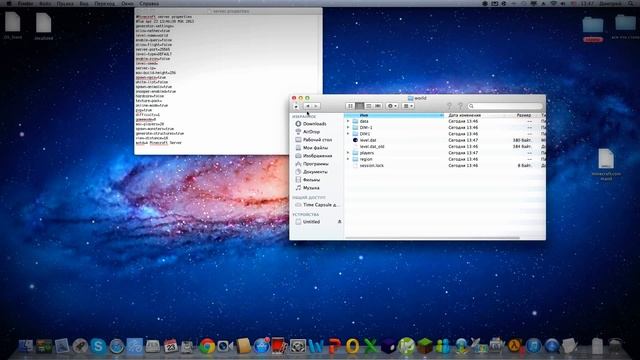The image size is (640, 360).
Task: Switch Finder window to icon view
Action: click(350, 106)
